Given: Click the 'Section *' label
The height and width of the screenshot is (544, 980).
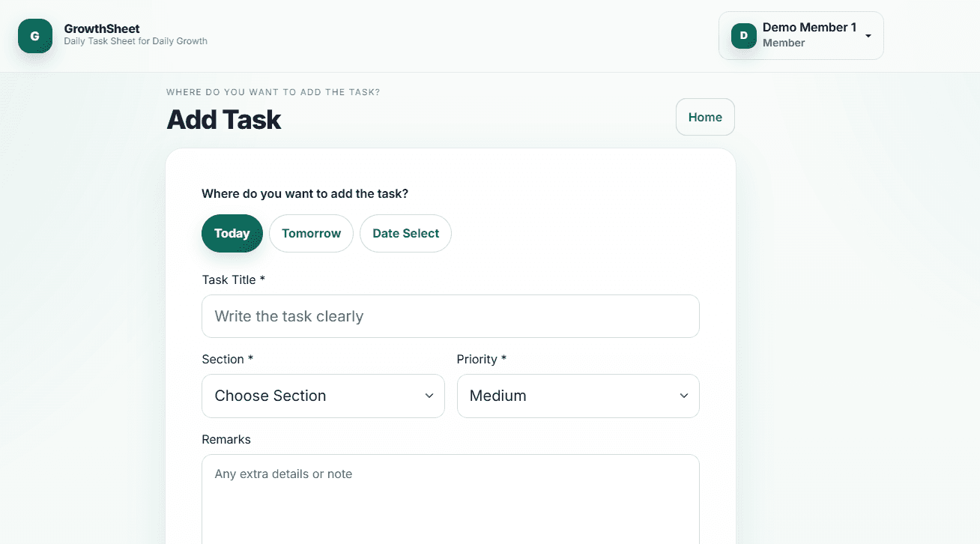Looking at the screenshot, I should point(228,359).
